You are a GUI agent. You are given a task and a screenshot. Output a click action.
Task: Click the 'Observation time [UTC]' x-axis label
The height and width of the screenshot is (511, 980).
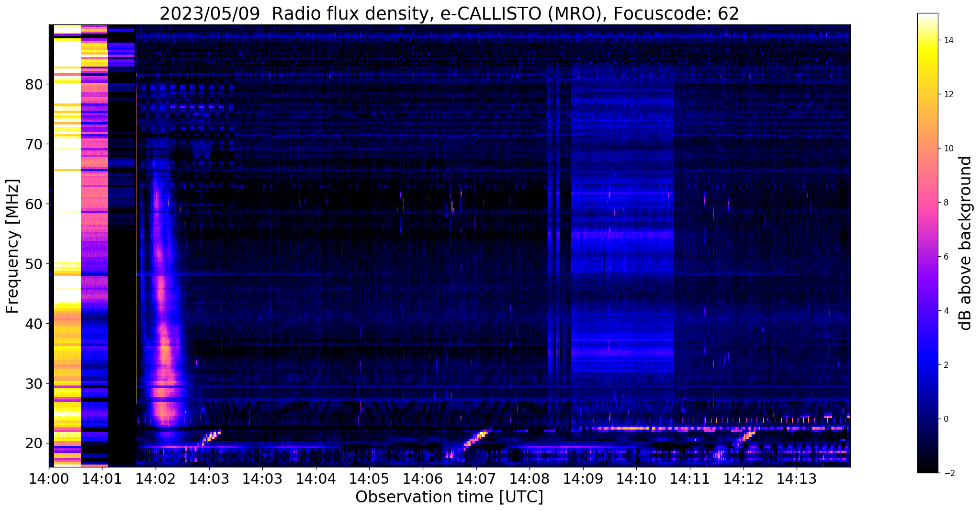449,497
